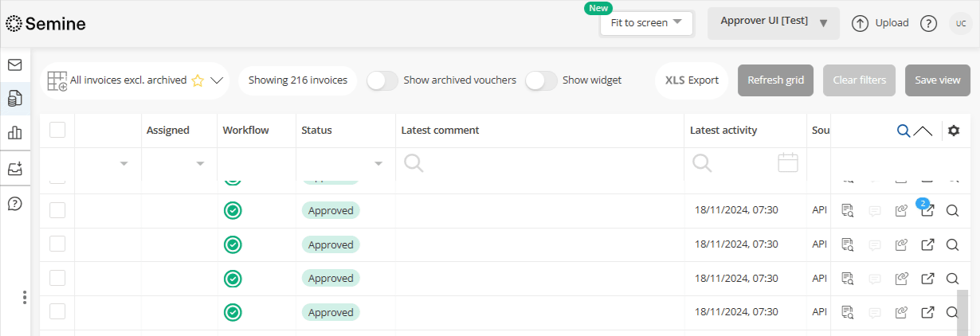The width and height of the screenshot is (980, 336).
Task: Toggle the Show widget switch
Action: (541, 80)
